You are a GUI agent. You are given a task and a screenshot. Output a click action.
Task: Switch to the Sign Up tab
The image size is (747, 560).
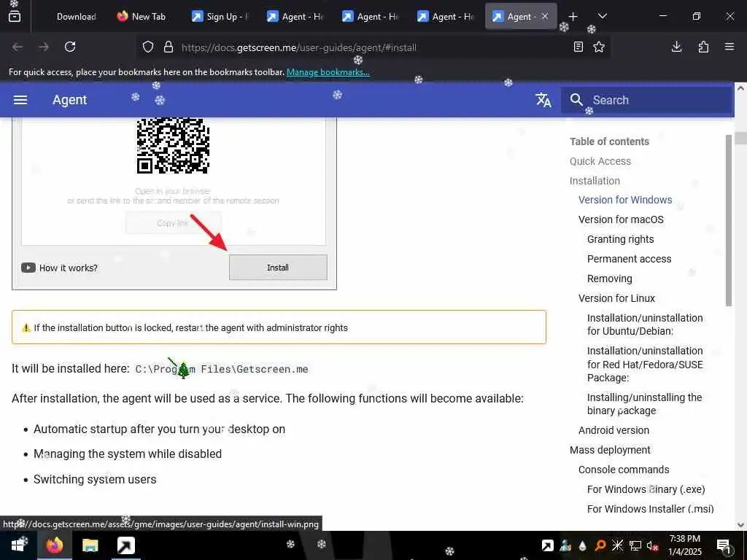pyautogui.click(x=220, y=17)
